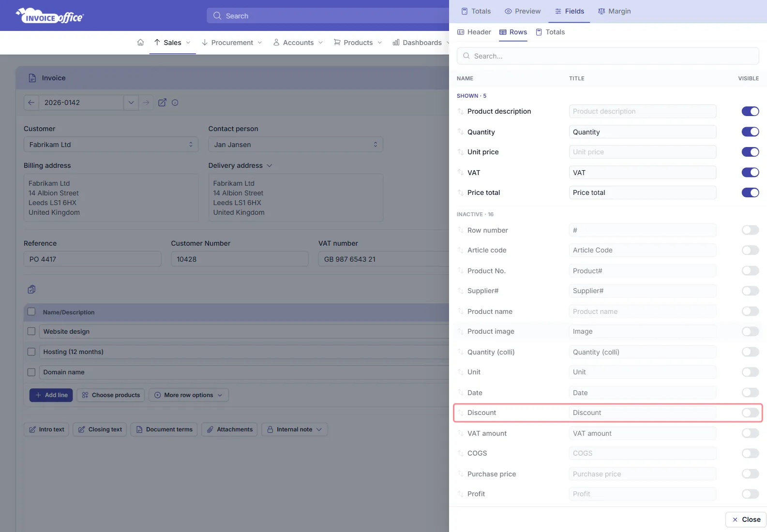
Task: Open the Contact person dropdown Jan Jansen
Action: click(x=296, y=145)
